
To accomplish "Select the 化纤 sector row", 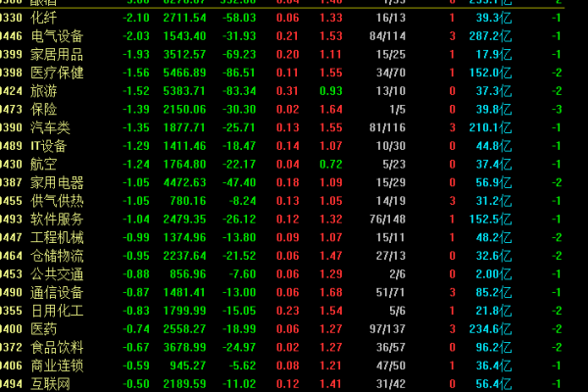I will coord(44,18).
